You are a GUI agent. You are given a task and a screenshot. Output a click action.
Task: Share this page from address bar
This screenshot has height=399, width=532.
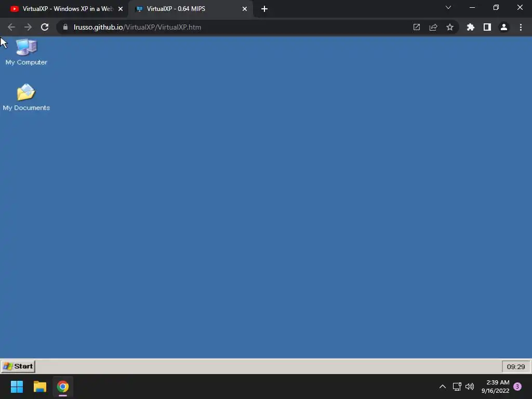click(x=433, y=27)
